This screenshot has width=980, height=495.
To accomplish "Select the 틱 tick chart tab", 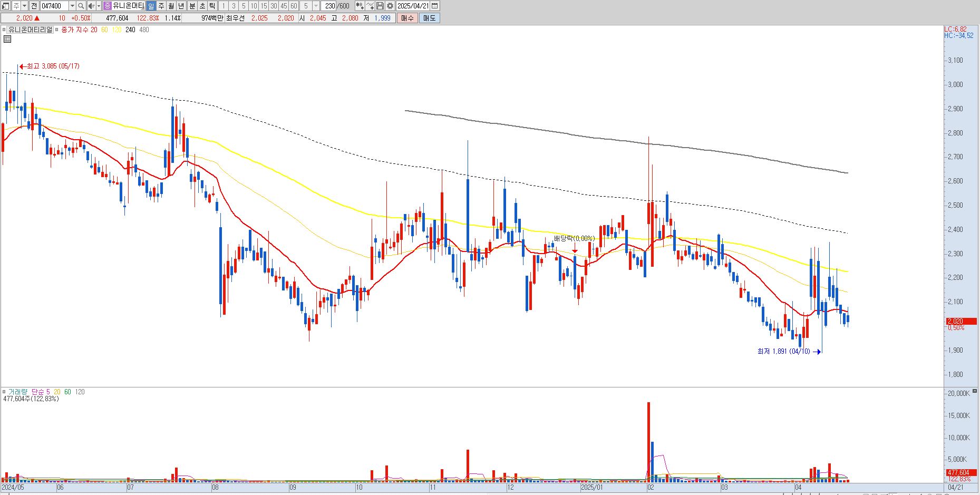I will (212, 6).
